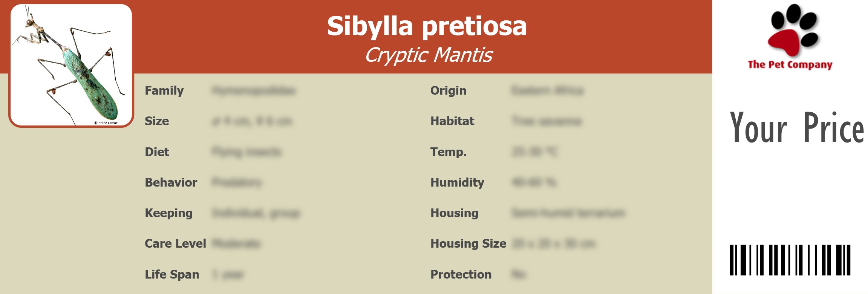868x294 pixels.
Task: Click the paw print logo icon
Action: coord(793,29)
